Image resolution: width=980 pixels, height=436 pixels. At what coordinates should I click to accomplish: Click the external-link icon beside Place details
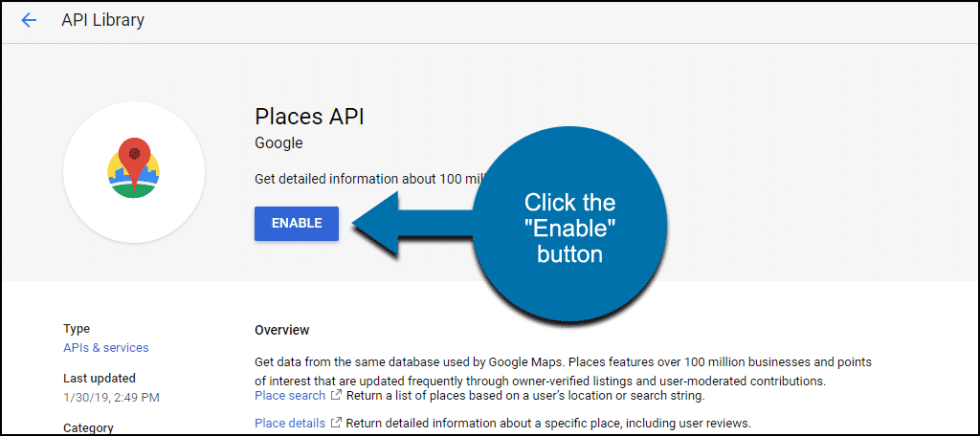tap(336, 423)
